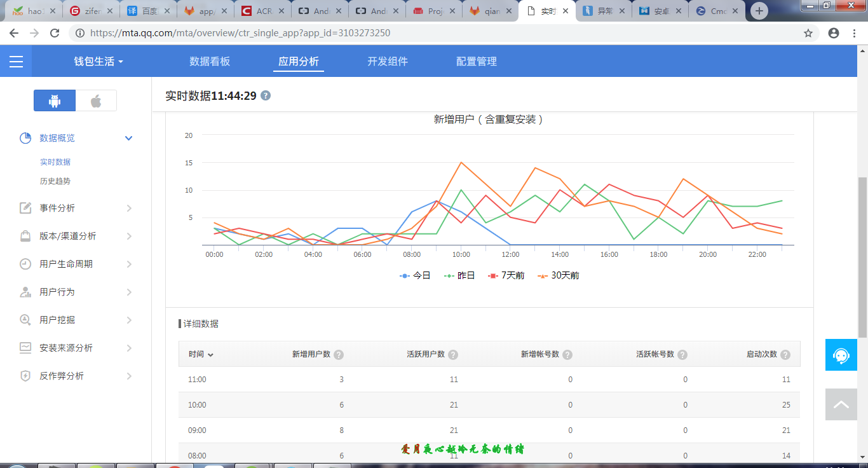Click the help icon next to 活跃帐号数
Viewport: 868px width, 468px height.
pos(682,355)
